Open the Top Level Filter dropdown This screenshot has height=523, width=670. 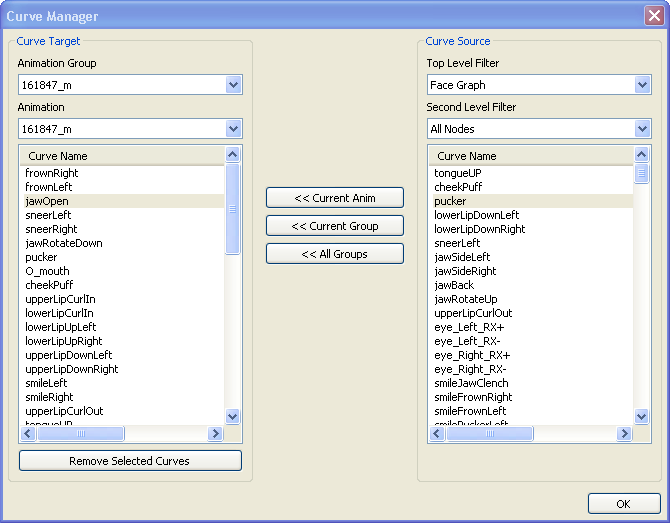642,85
